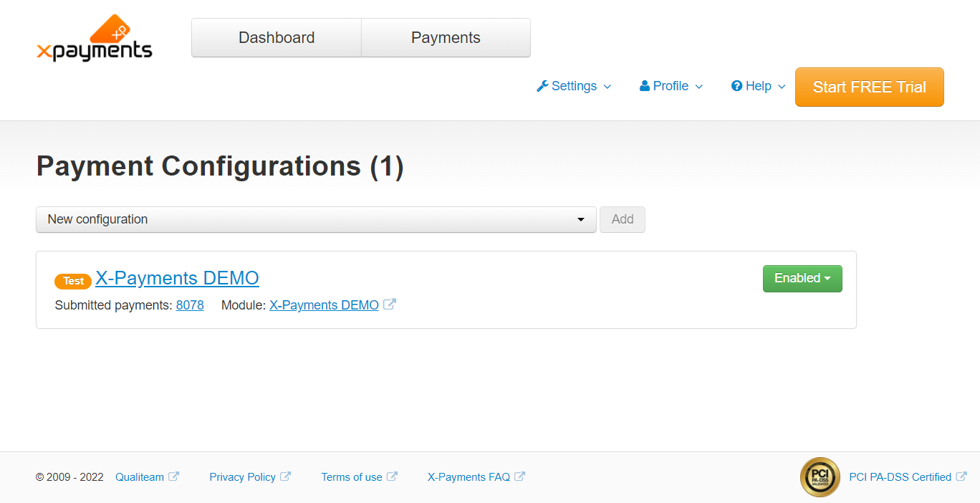Click the PCI PA-DSS validated gold badge
This screenshot has height=503, width=980.
coord(820,477)
